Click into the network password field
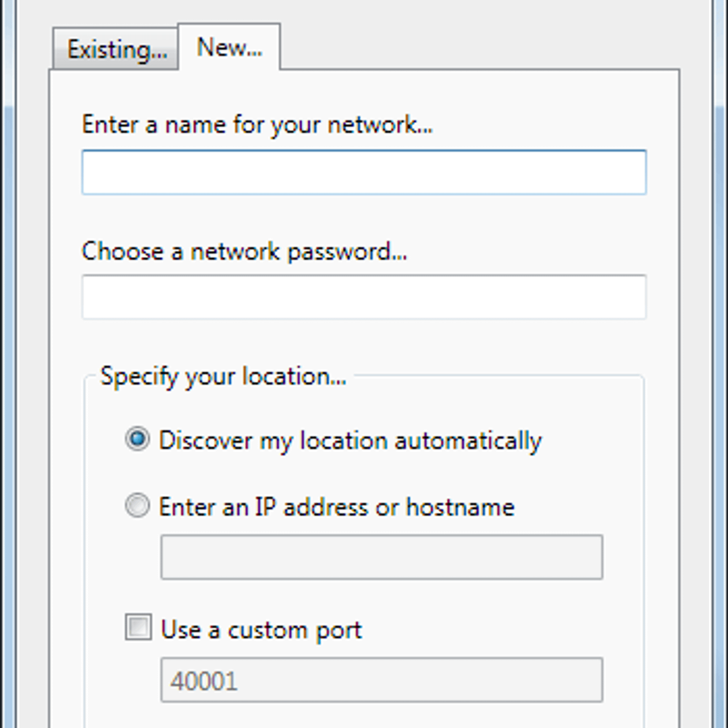Viewport: 728px width, 728px height. click(364, 297)
